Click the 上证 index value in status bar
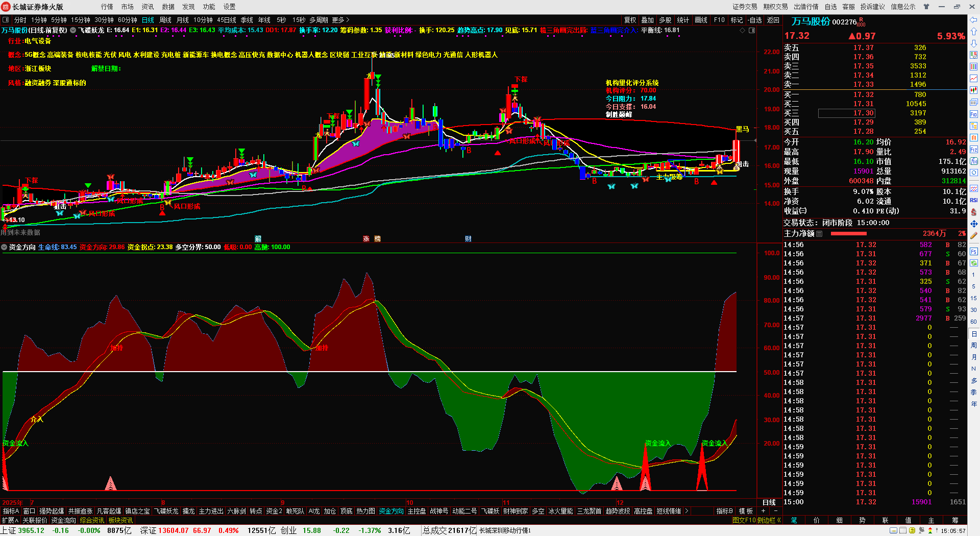The width and height of the screenshot is (980, 536). point(31,530)
